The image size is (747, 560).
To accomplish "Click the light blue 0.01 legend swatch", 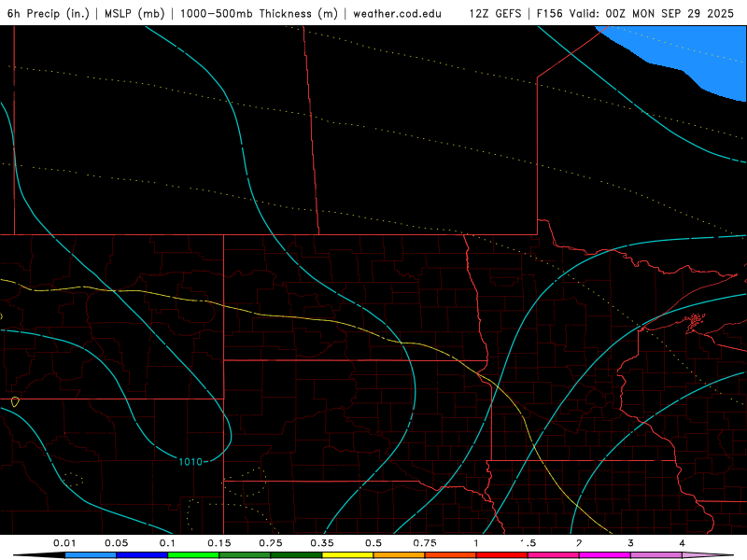I will 91,555.
